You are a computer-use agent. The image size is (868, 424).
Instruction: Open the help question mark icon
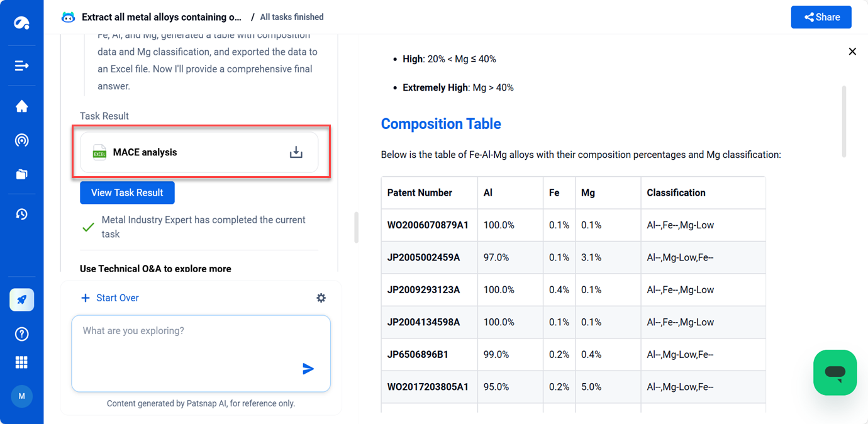(x=21, y=334)
